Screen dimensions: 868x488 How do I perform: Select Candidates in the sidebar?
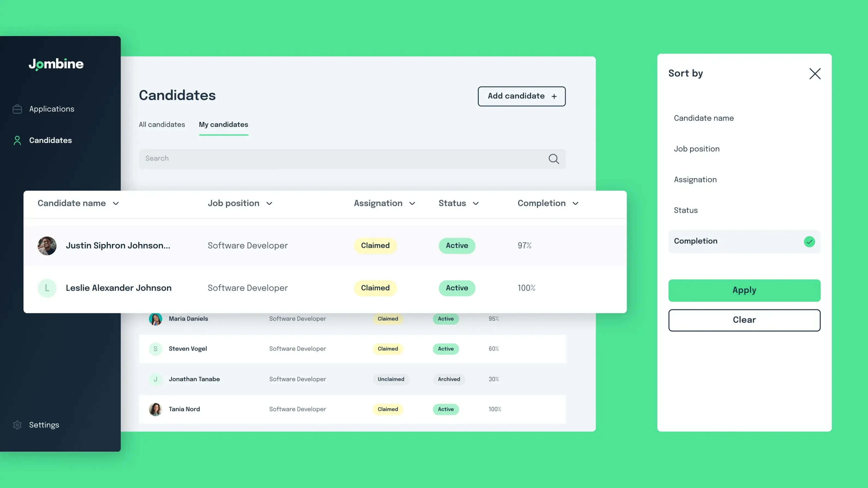point(50,140)
